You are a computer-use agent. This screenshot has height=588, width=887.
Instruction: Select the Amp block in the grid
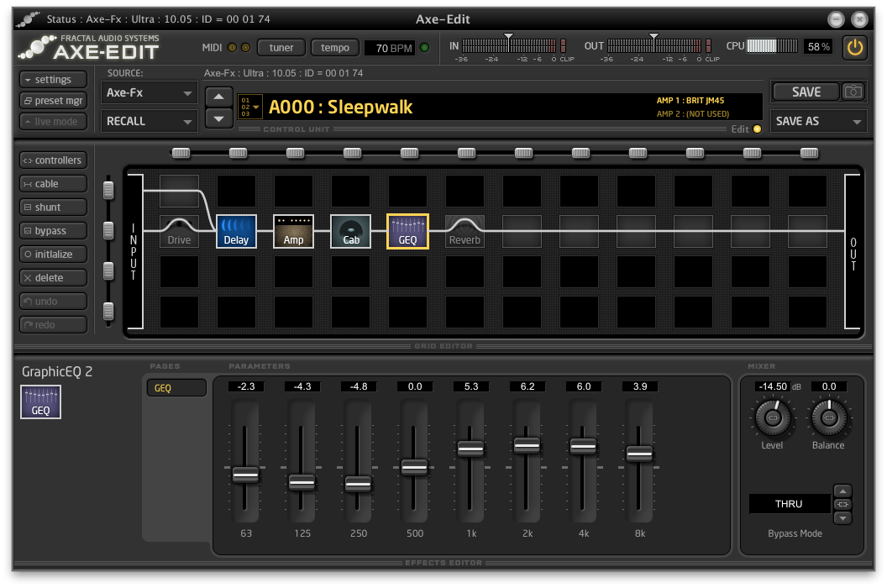click(x=293, y=231)
